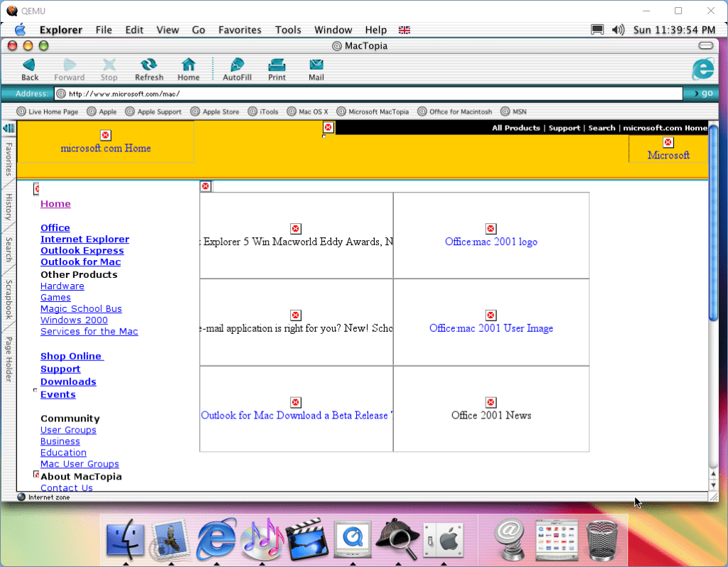728x567 pixels.
Task: Open the Apple menu
Action: point(20,30)
